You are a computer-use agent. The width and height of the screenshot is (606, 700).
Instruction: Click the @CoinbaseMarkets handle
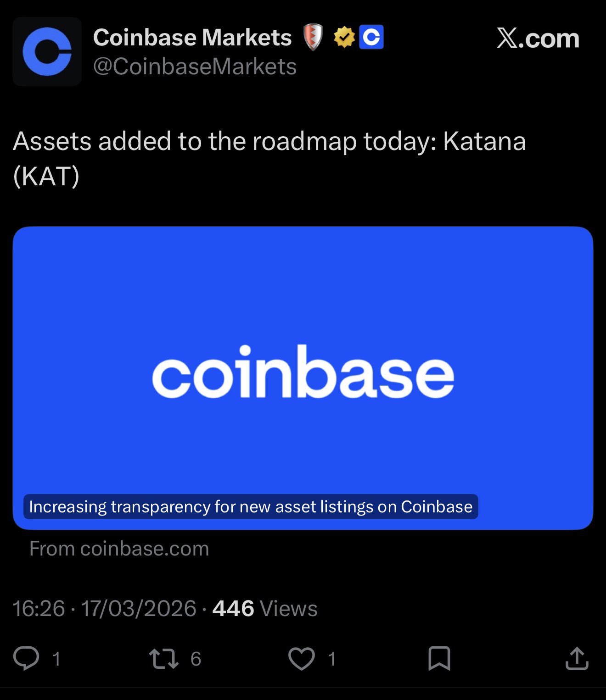coord(195,67)
